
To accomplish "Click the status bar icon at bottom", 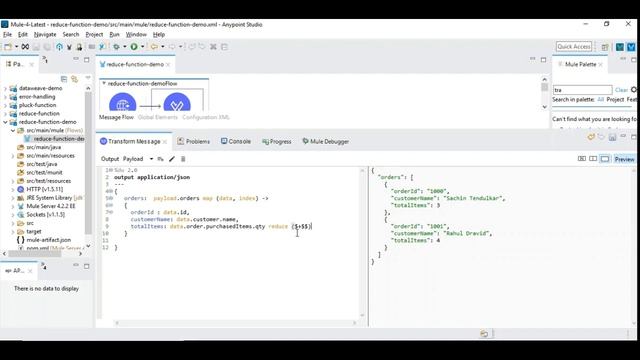I will click(x=484, y=334).
